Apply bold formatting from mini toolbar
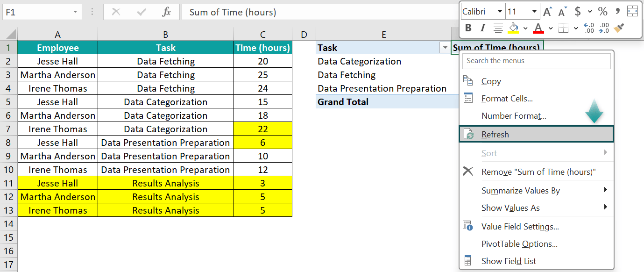 pyautogui.click(x=468, y=28)
